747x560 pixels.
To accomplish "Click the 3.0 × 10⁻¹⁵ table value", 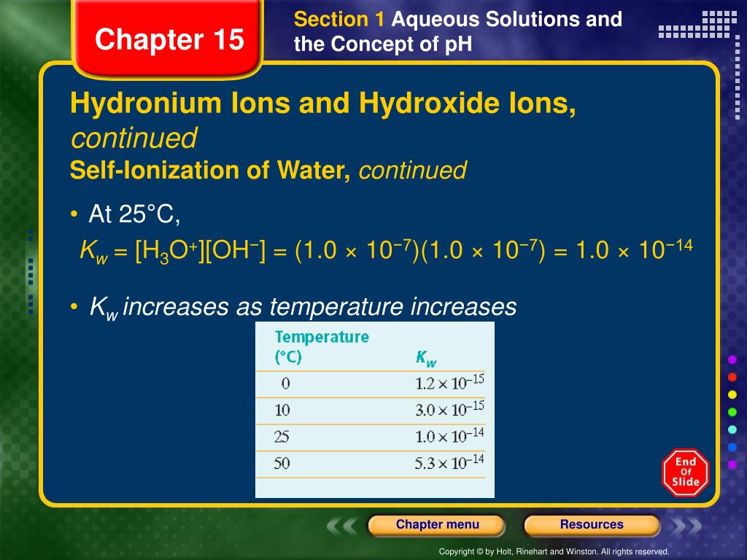I will click(x=449, y=408).
